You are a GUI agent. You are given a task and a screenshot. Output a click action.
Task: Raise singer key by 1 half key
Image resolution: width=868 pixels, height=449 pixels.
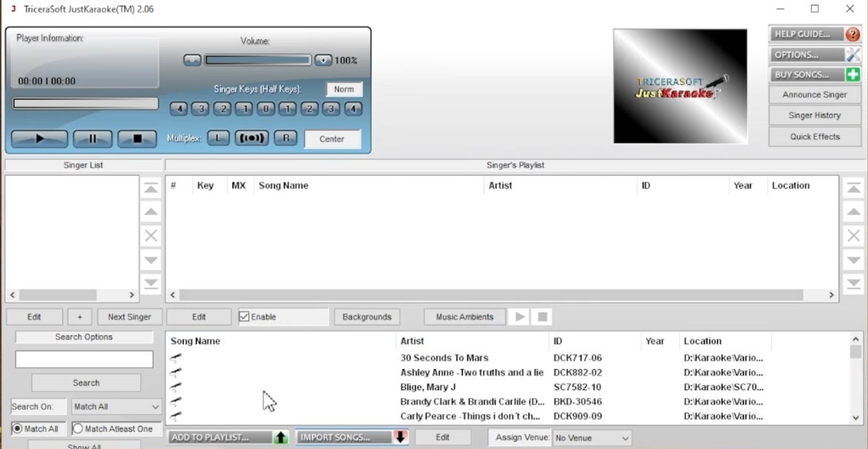click(x=287, y=108)
